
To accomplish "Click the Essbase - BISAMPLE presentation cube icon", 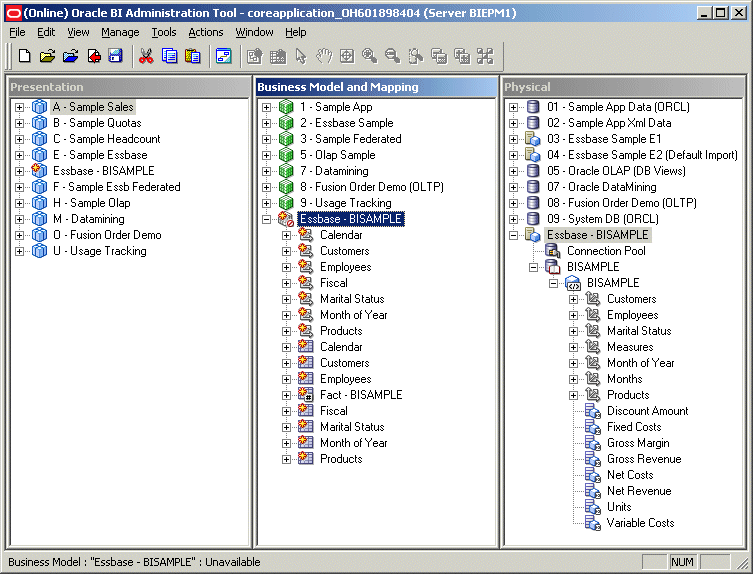I will point(39,171).
